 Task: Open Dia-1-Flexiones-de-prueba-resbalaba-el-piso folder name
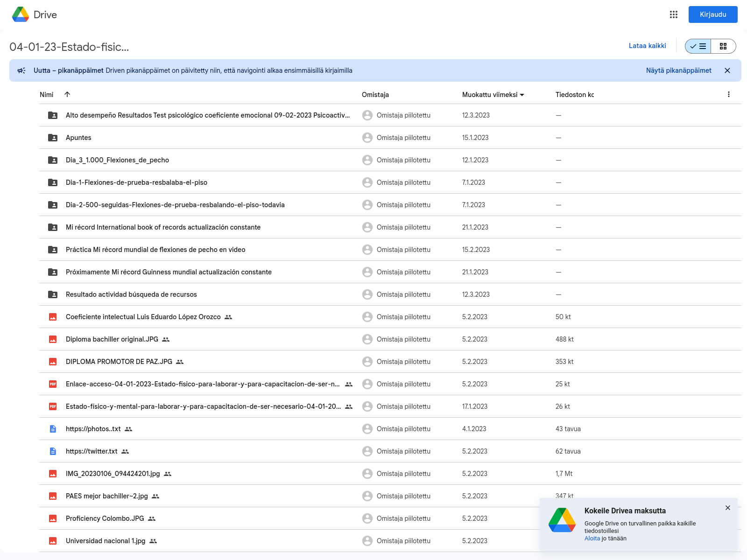pos(136,182)
